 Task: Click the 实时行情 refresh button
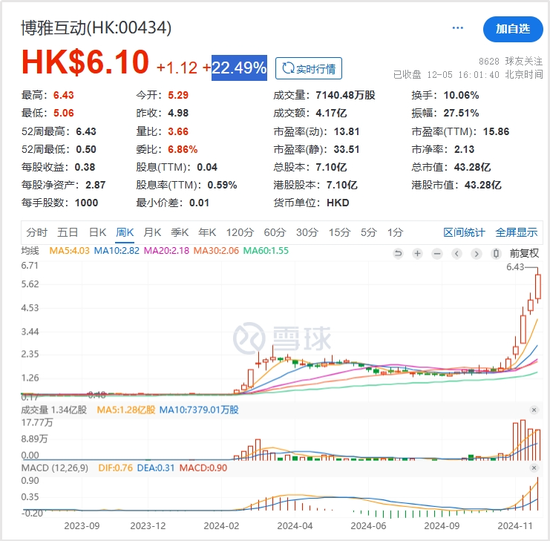point(308,68)
